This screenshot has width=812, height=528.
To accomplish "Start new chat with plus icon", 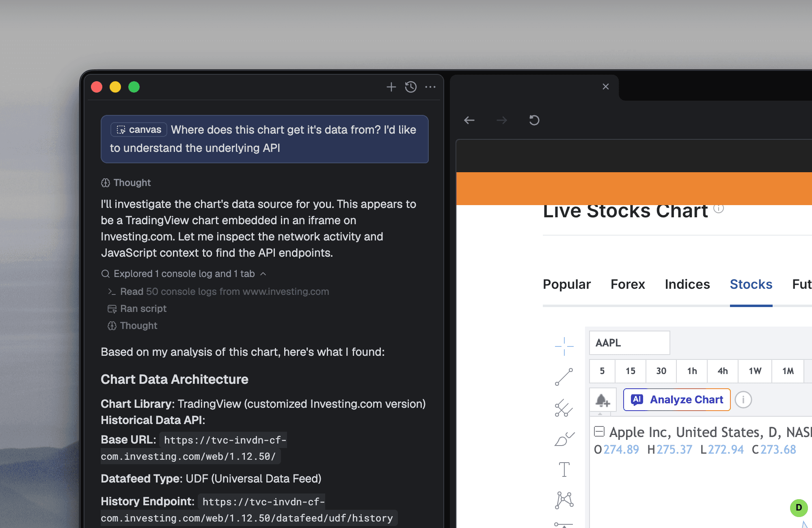I will point(391,87).
